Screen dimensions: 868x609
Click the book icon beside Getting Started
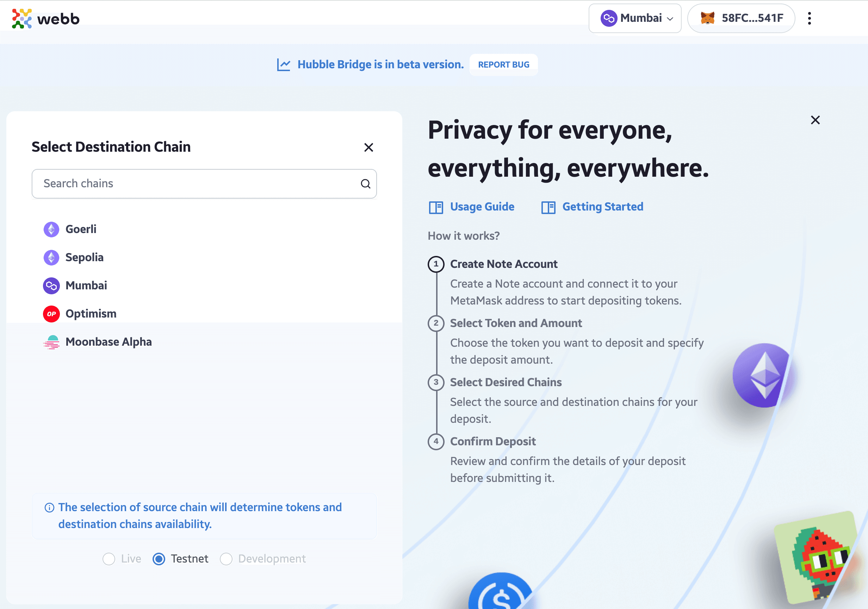coord(548,207)
